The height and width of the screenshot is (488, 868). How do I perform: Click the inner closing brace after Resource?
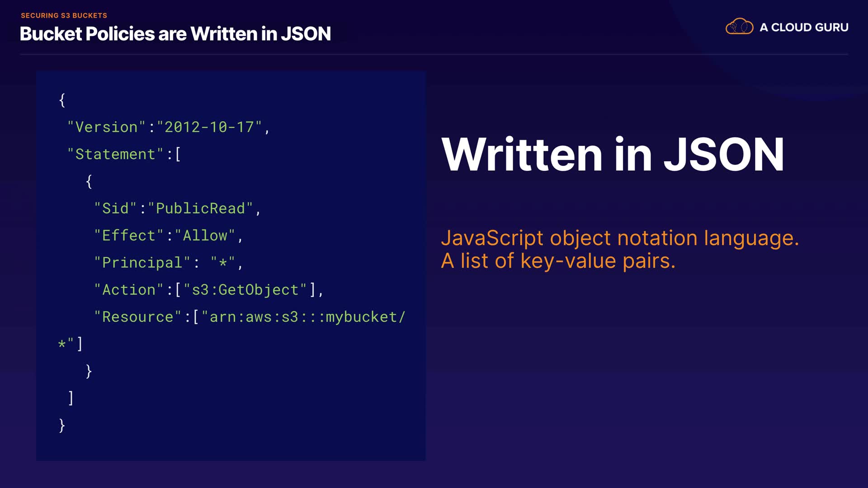tap(89, 371)
